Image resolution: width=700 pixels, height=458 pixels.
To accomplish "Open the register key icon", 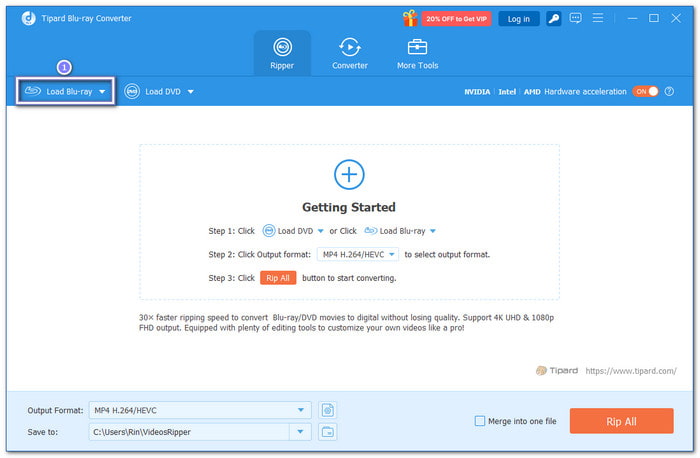I will pos(554,19).
